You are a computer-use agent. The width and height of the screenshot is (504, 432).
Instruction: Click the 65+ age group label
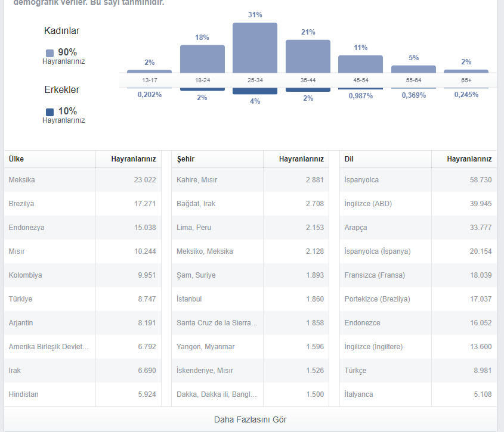(466, 80)
